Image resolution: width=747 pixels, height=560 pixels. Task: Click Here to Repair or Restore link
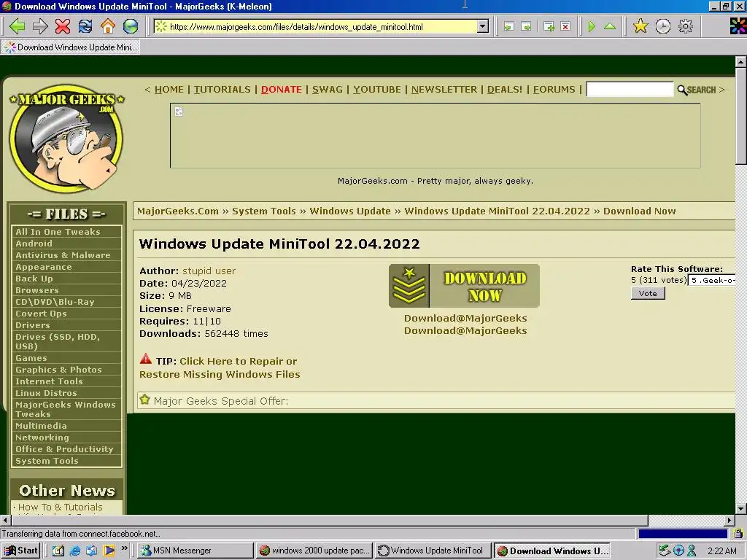point(220,367)
